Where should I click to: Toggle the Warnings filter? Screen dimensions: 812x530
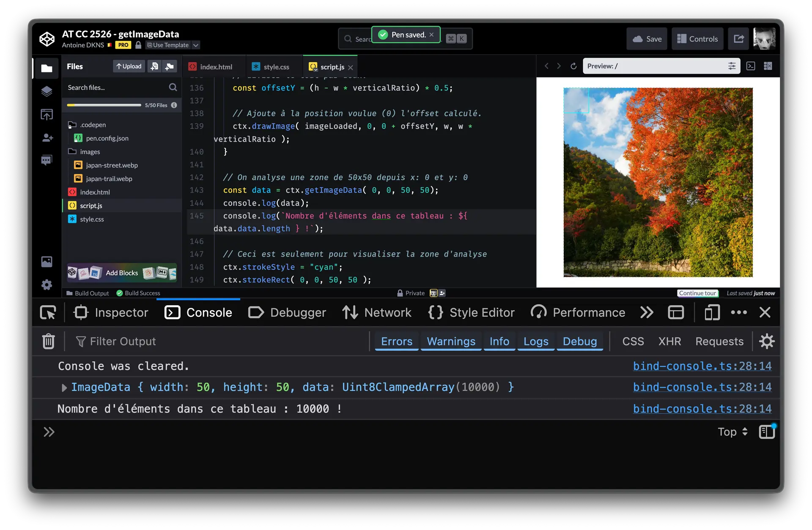[451, 341]
